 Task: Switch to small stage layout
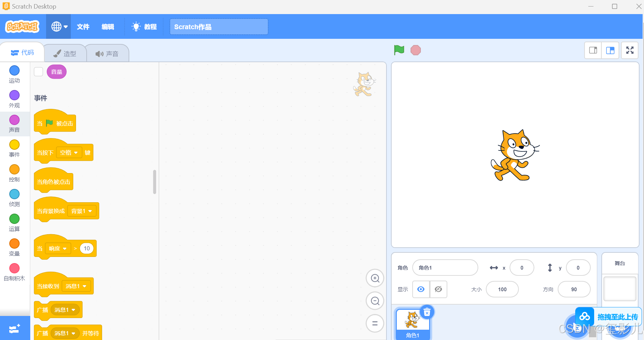pyautogui.click(x=593, y=50)
